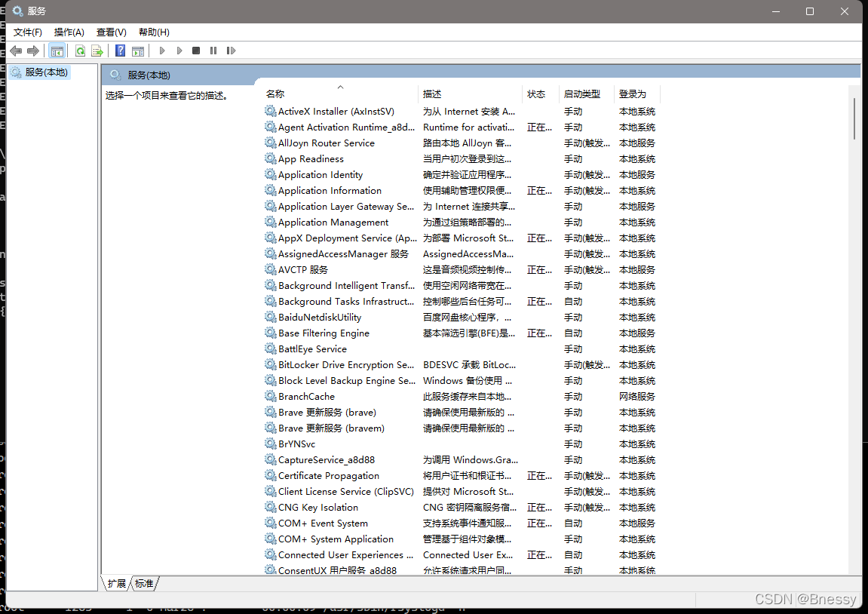
Task: Open the Help question-mark toolbar icon
Action: click(x=120, y=51)
